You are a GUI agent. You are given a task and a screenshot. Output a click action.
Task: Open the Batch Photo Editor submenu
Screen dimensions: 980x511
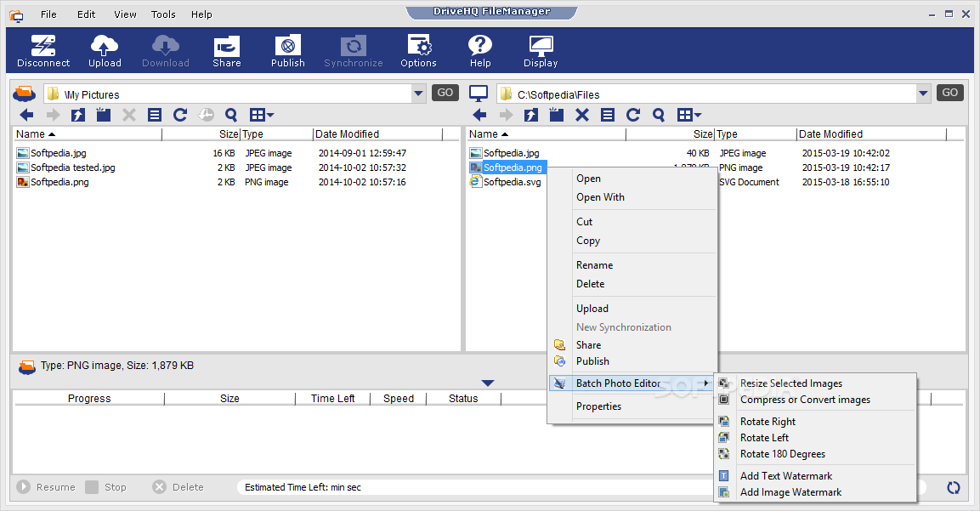pyautogui.click(x=632, y=383)
